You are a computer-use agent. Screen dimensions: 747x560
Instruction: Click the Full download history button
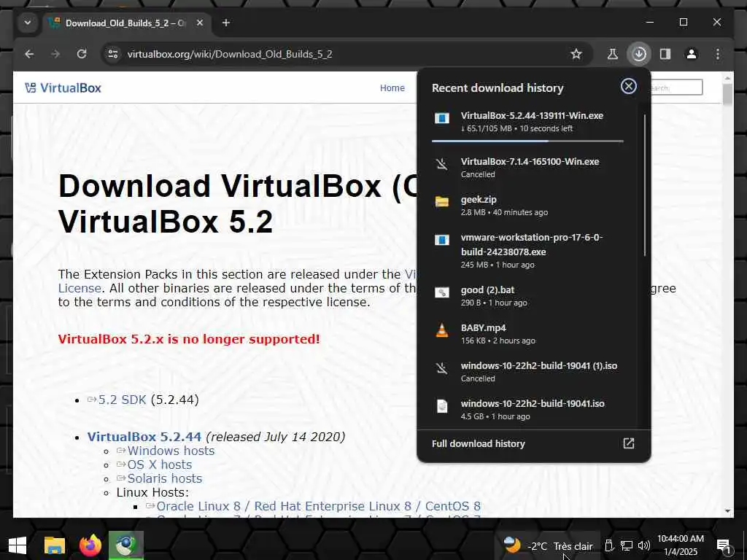533,443
